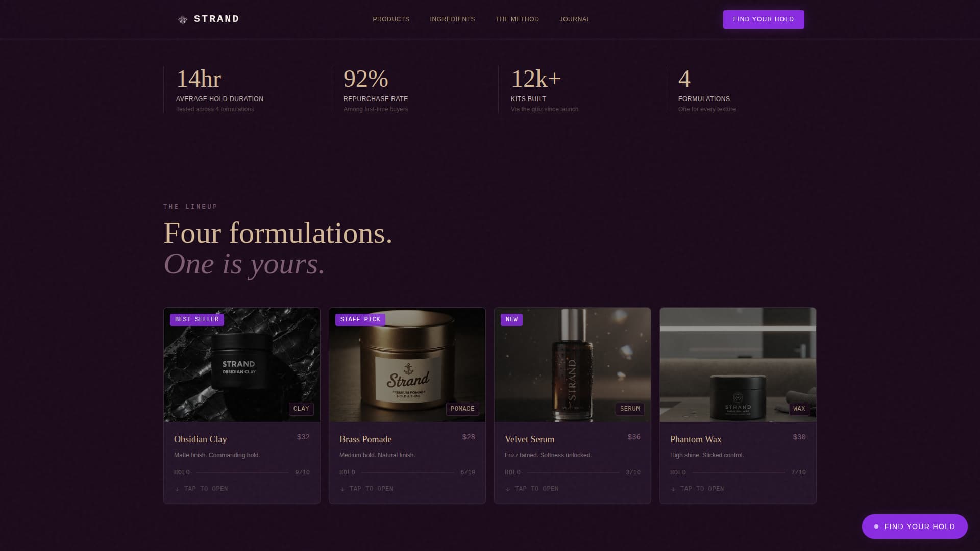Select the Brass Pomade title

point(365,439)
